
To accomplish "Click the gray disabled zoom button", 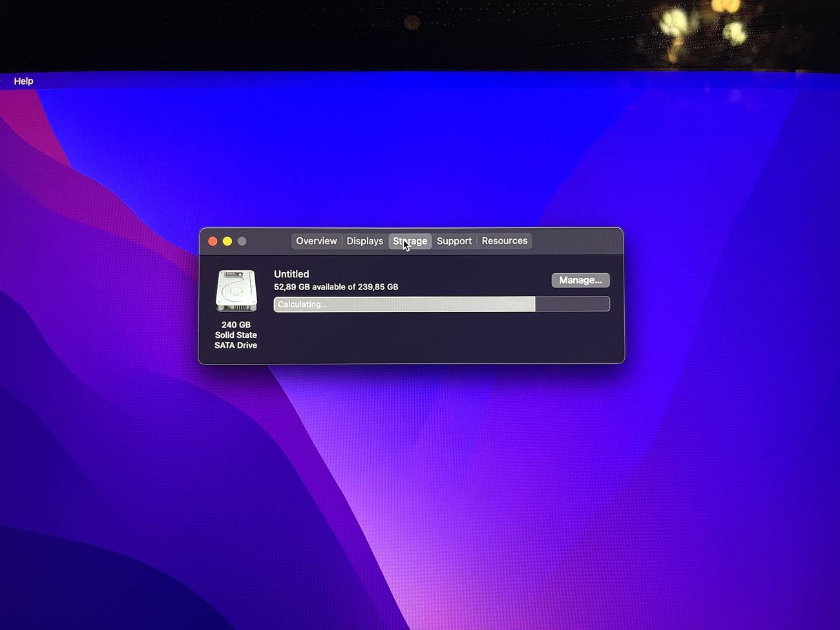I will pyautogui.click(x=242, y=241).
